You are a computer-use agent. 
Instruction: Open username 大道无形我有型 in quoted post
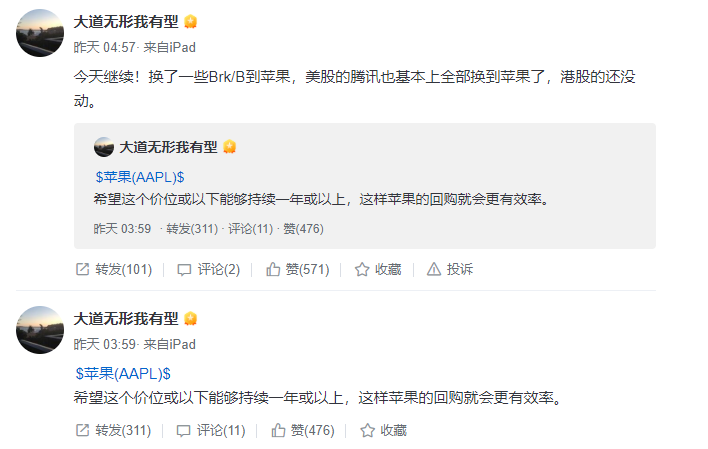(168, 147)
